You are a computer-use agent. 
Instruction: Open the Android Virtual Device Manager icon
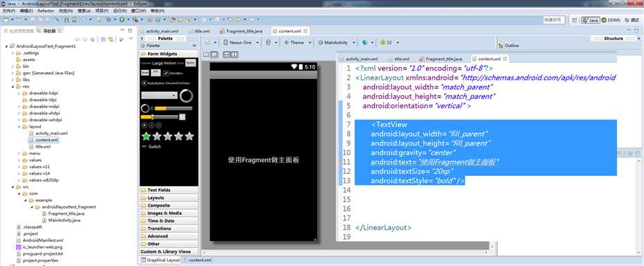[x=74, y=19]
